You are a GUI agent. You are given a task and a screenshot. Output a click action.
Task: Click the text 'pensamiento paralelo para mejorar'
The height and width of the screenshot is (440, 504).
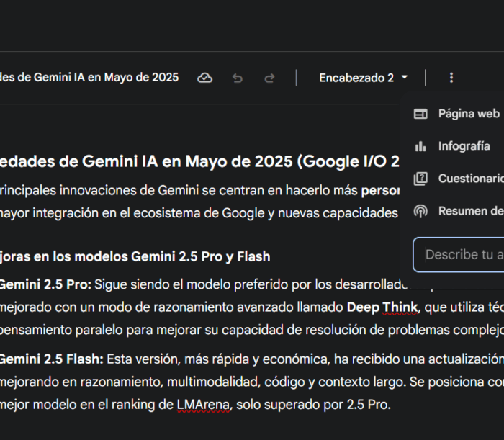(101, 330)
